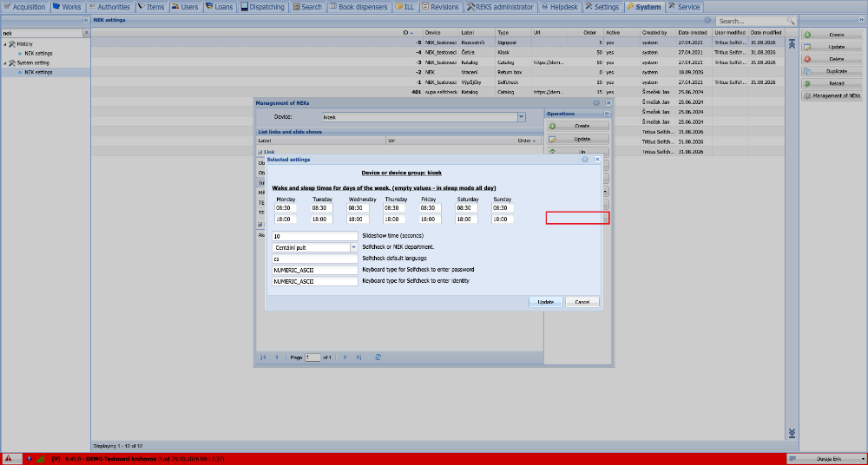
Task: Click help icon in Management of NEKs window
Action: click(596, 103)
